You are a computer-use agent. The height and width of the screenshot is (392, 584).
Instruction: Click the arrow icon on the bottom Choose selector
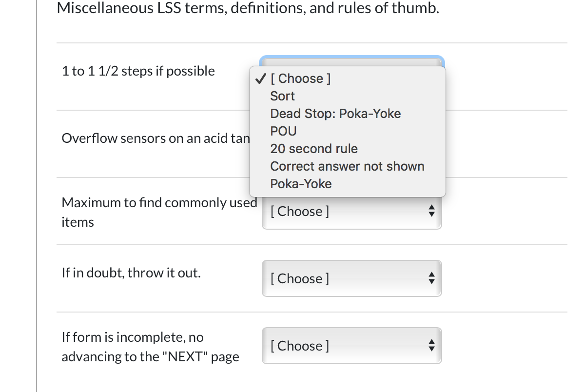tap(431, 346)
